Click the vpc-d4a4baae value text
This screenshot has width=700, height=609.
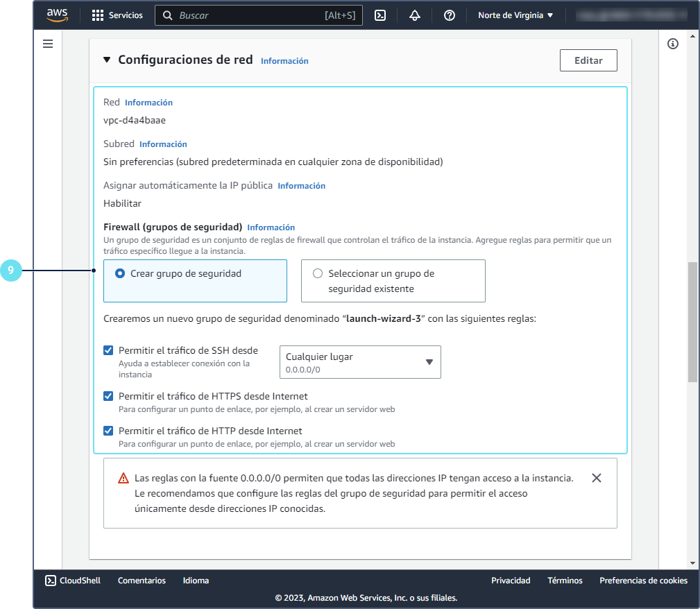[135, 121]
